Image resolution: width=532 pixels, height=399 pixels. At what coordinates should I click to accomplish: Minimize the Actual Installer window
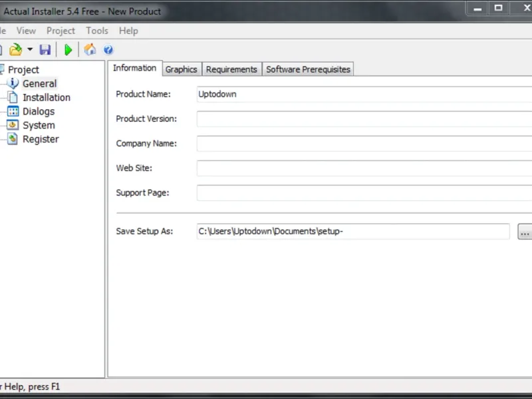point(477,8)
